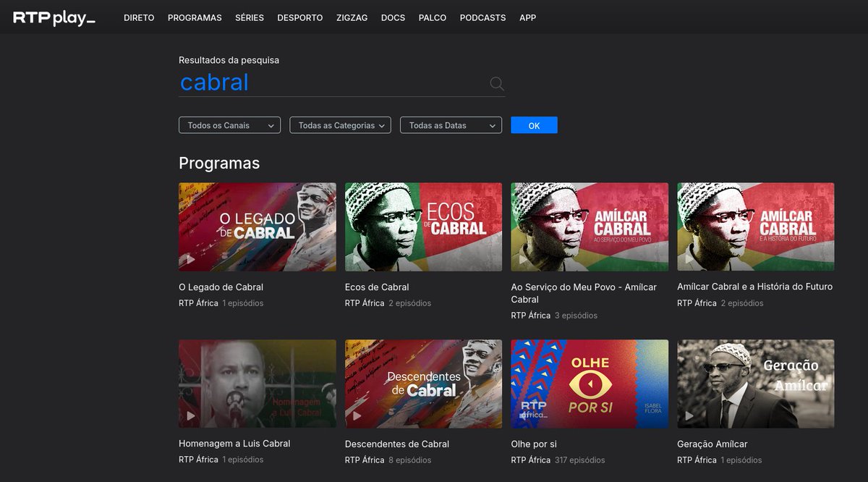
Task: Click the RTP Play logo
Action: [x=54, y=18]
